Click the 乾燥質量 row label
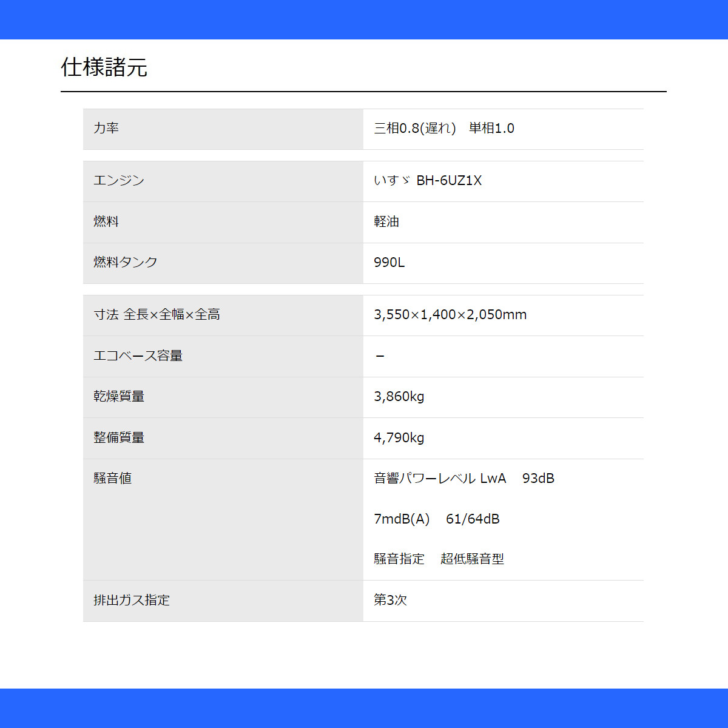The image size is (728, 728). (x=119, y=396)
